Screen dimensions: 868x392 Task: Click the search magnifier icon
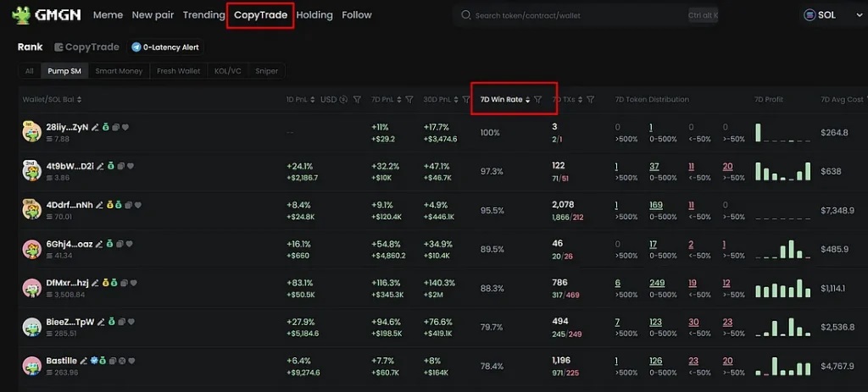(x=466, y=15)
